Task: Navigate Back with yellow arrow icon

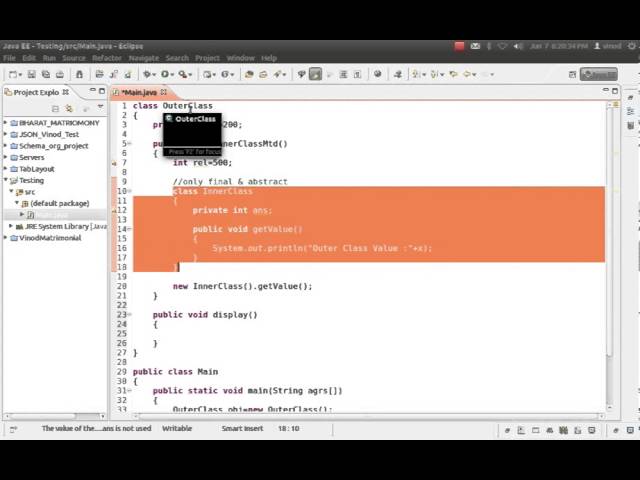Action: tap(467, 74)
